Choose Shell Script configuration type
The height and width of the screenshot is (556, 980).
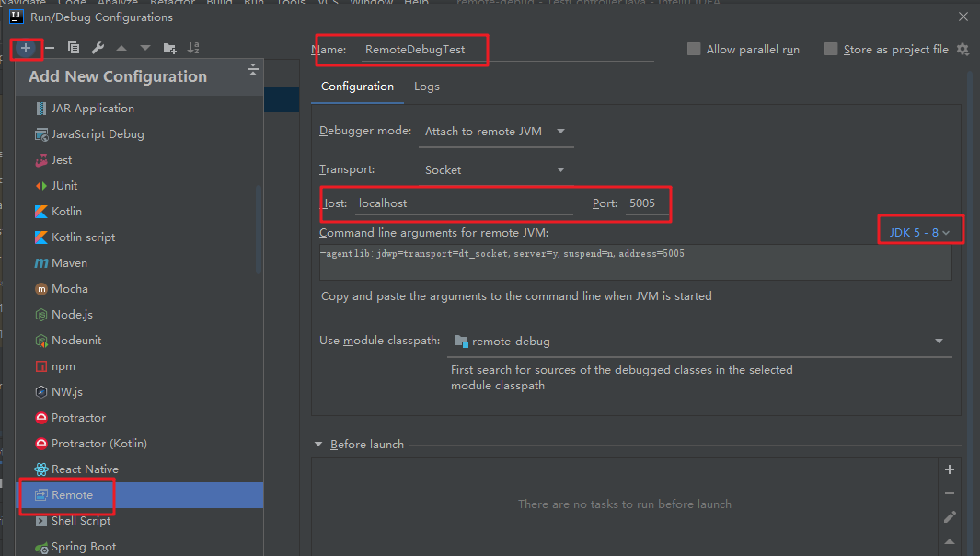click(x=139, y=520)
